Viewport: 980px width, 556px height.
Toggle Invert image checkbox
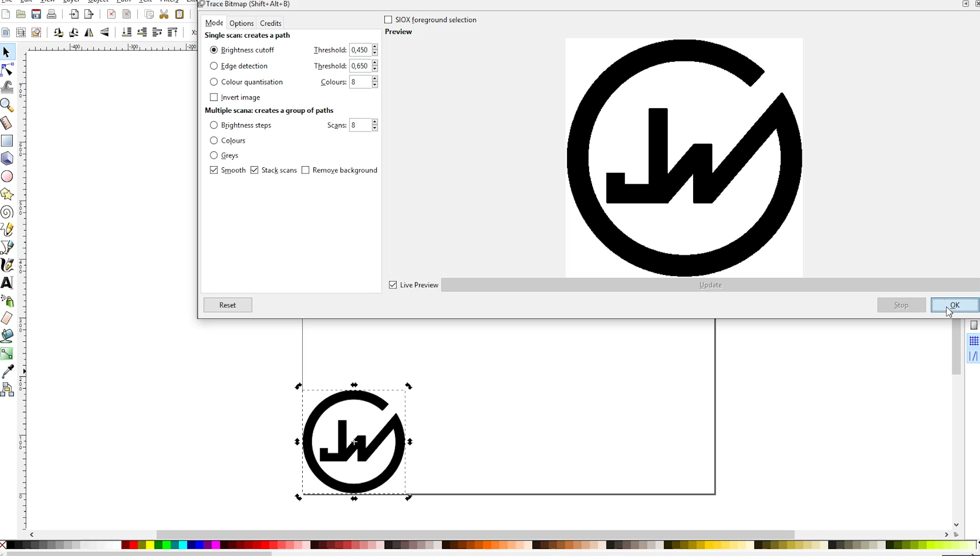pos(214,97)
